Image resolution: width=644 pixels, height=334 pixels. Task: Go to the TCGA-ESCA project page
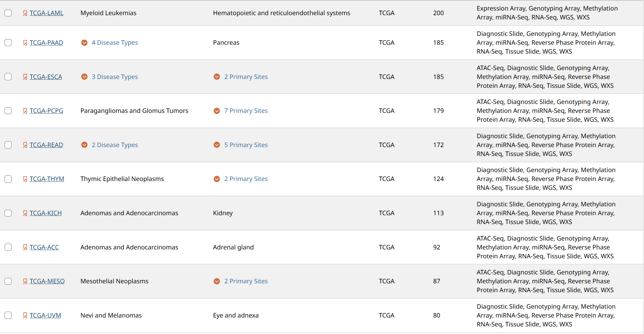tap(46, 77)
